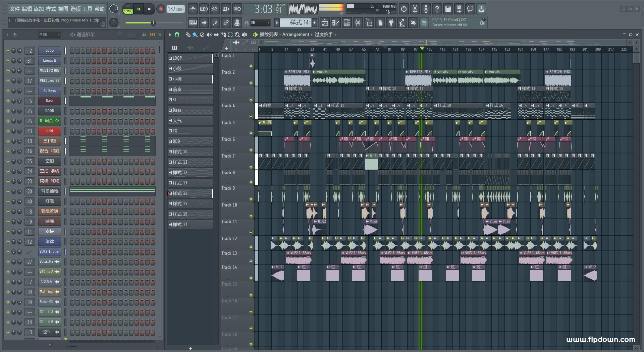This screenshot has height=352, width=644.
Task: Open the playlist options menu arrow
Action: pos(170,35)
